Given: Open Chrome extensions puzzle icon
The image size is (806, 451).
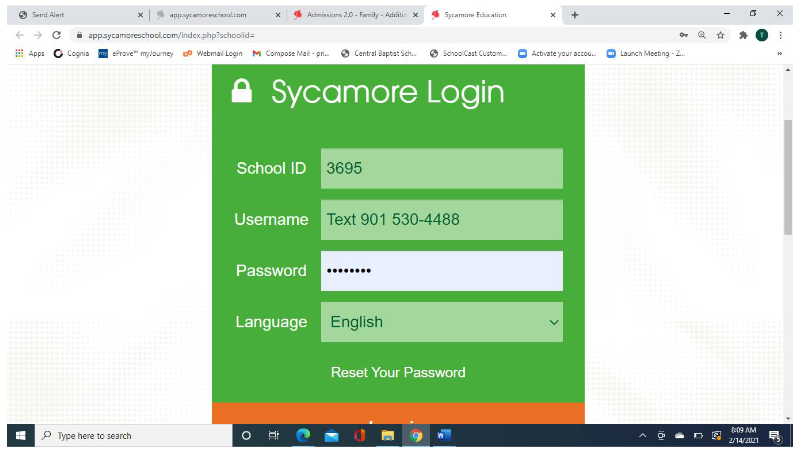Looking at the screenshot, I should [743, 35].
